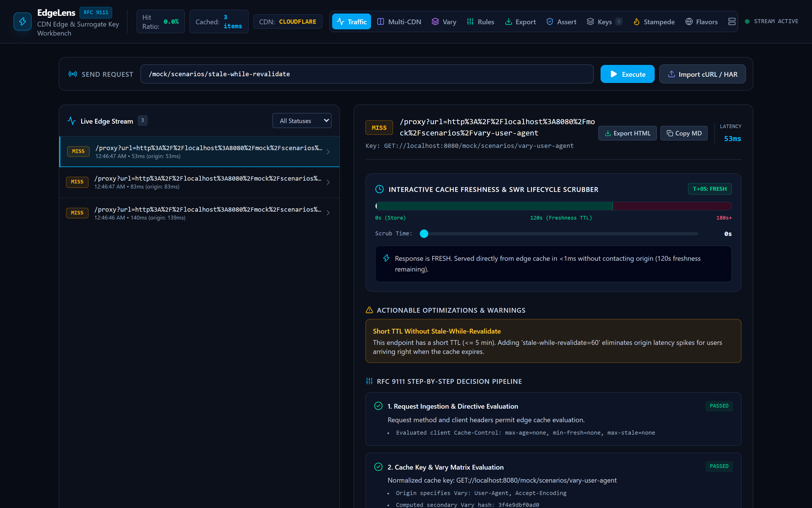Image resolution: width=812 pixels, height=508 pixels.
Task: Open the Traffic tab
Action: click(351, 22)
